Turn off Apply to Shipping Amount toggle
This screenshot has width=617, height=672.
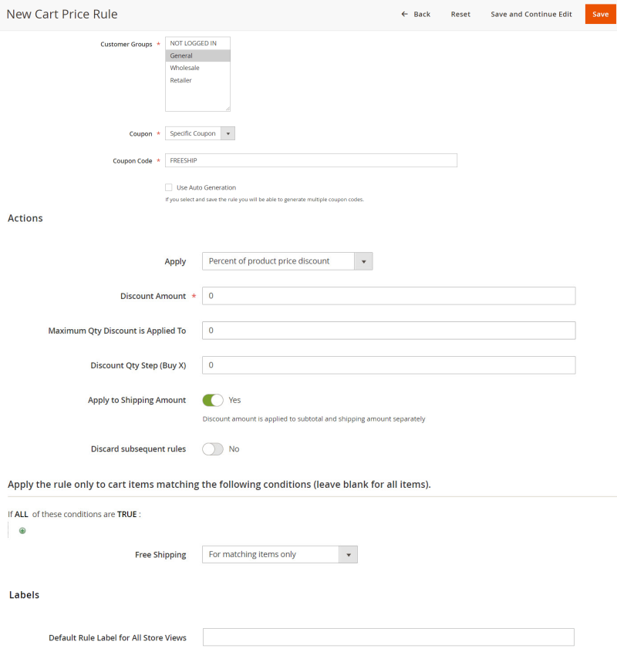click(212, 400)
